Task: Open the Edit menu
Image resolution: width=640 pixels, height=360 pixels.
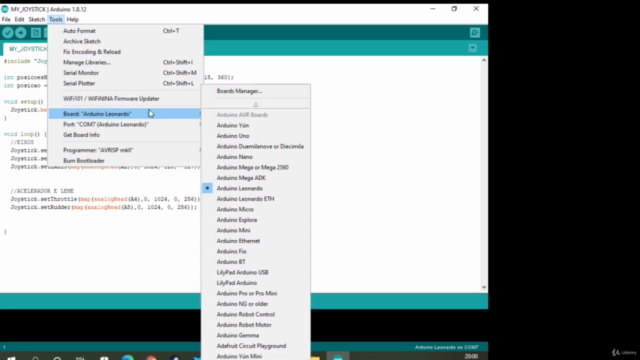Action: 19,19
